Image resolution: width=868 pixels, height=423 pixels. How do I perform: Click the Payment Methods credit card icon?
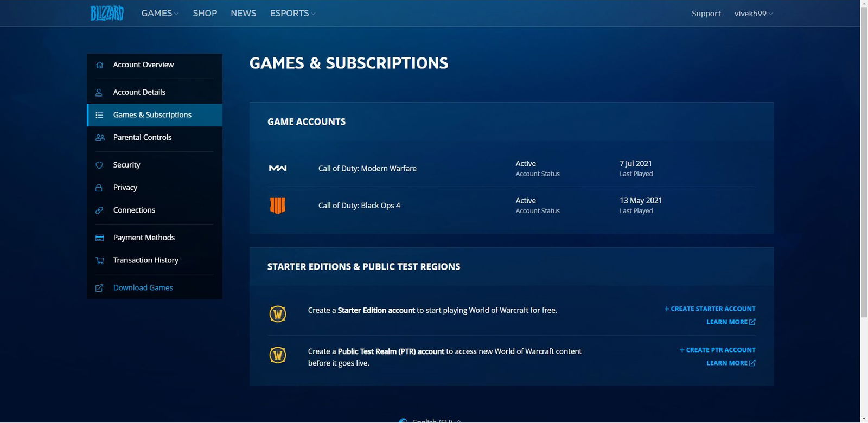pos(100,238)
